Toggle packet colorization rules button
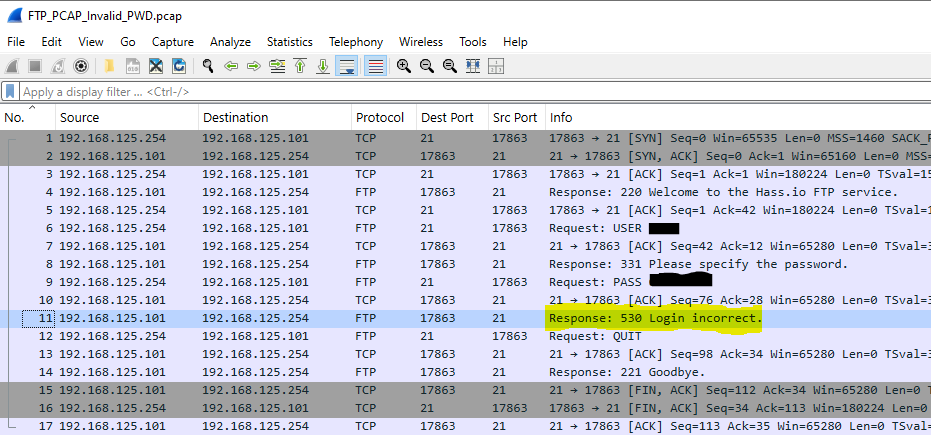This screenshot has width=931, height=435. (375, 66)
